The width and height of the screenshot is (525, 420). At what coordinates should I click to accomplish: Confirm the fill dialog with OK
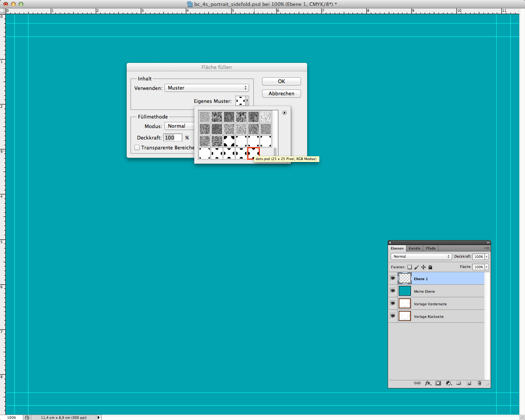(281, 82)
